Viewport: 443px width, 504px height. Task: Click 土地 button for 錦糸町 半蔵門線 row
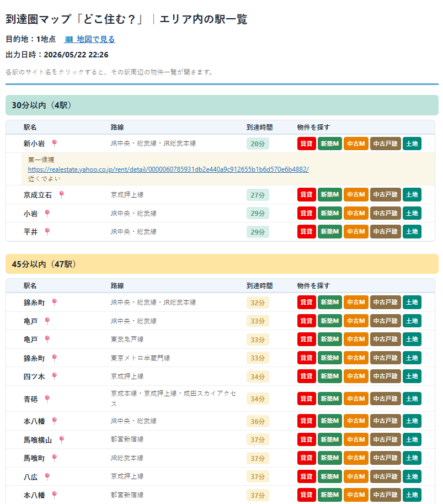point(412,358)
